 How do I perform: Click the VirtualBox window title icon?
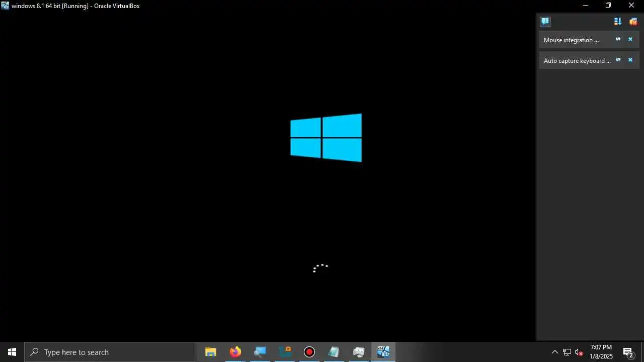[x=5, y=6]
